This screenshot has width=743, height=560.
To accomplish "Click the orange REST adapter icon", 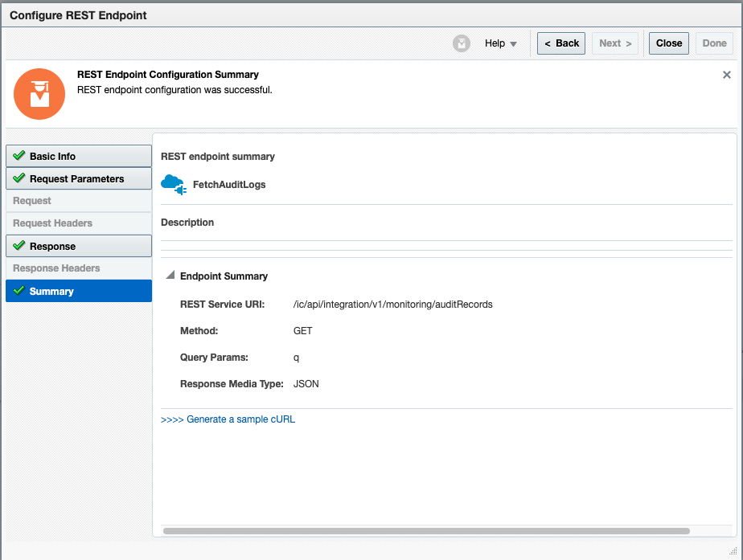I will 39,94.
